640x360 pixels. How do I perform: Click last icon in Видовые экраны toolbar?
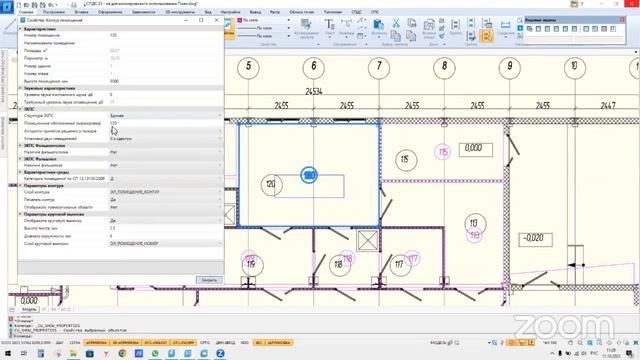613,29
